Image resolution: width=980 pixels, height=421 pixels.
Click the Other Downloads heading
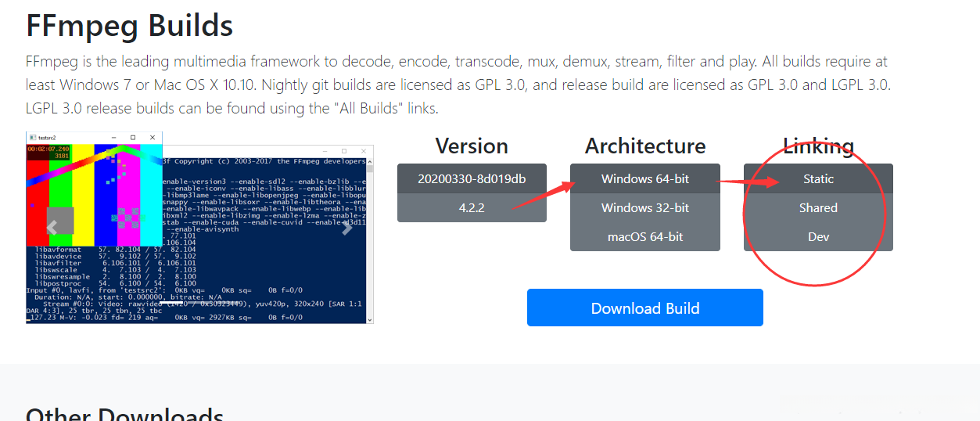125,415
